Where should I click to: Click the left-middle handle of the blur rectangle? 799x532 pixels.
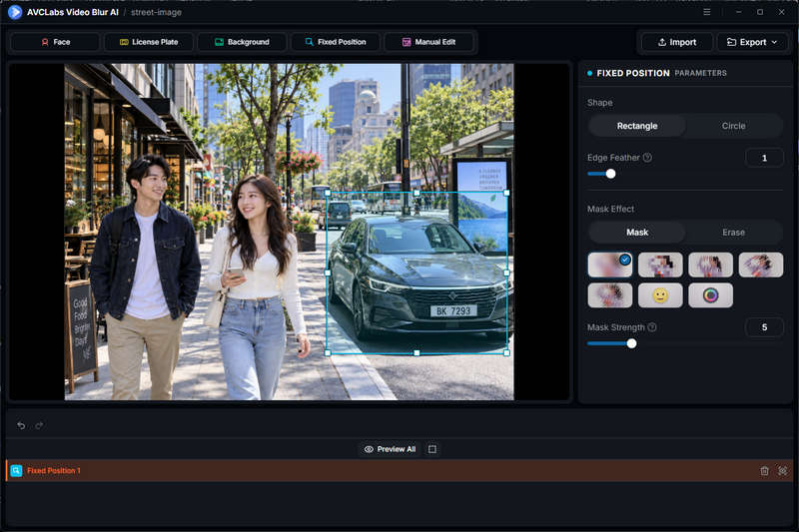point(328,272)
